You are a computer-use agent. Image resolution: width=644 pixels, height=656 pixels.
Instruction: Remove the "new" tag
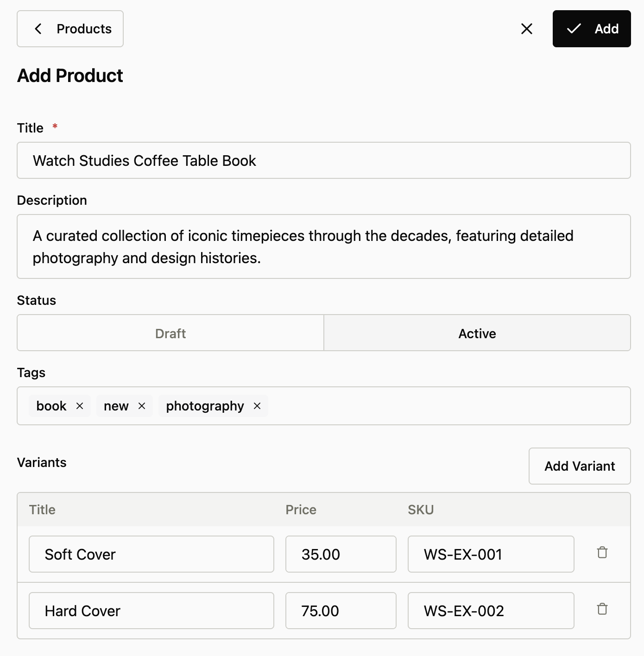142,406
